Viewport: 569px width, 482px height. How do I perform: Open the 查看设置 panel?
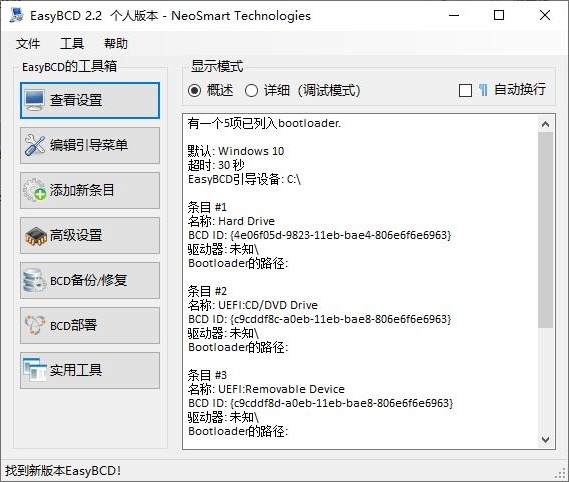90,100
